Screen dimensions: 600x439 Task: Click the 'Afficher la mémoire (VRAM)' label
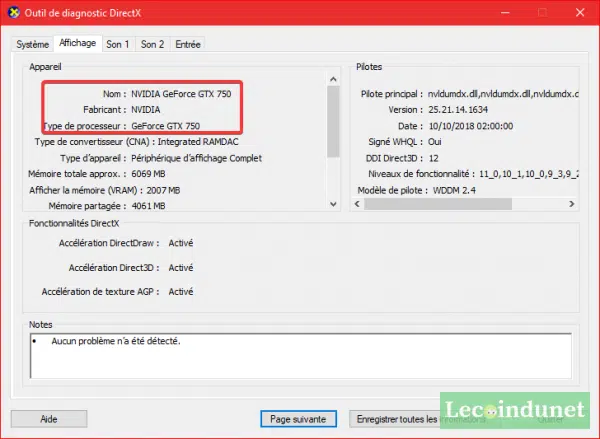[86, 190]
